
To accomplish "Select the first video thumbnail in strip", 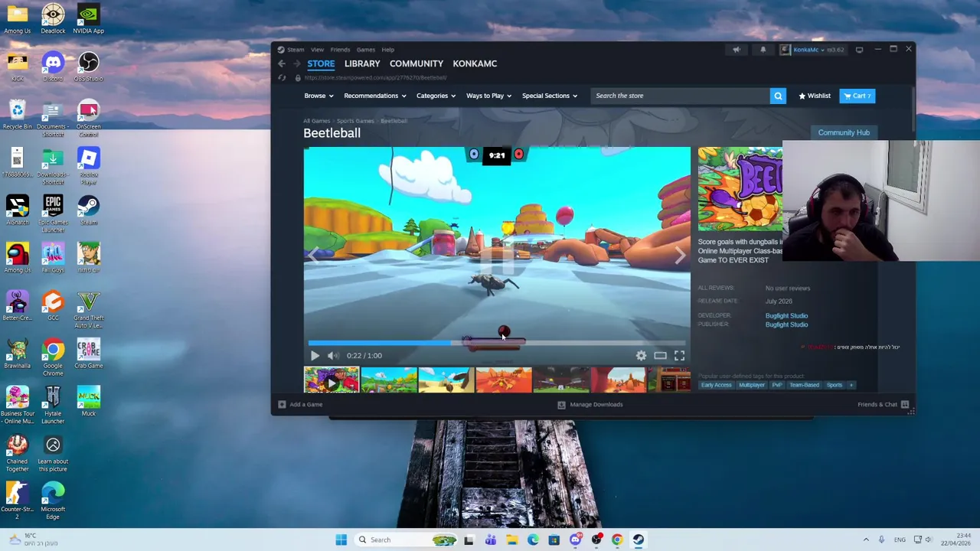I will [x=332, y=380].
